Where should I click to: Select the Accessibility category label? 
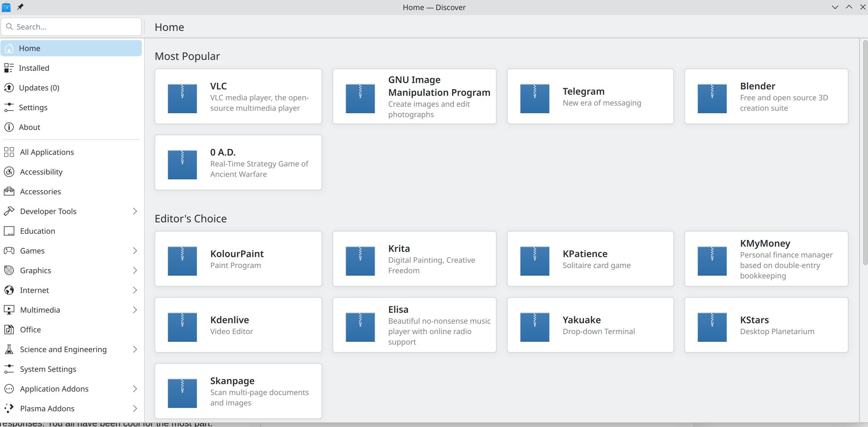(x=41, y=172)
